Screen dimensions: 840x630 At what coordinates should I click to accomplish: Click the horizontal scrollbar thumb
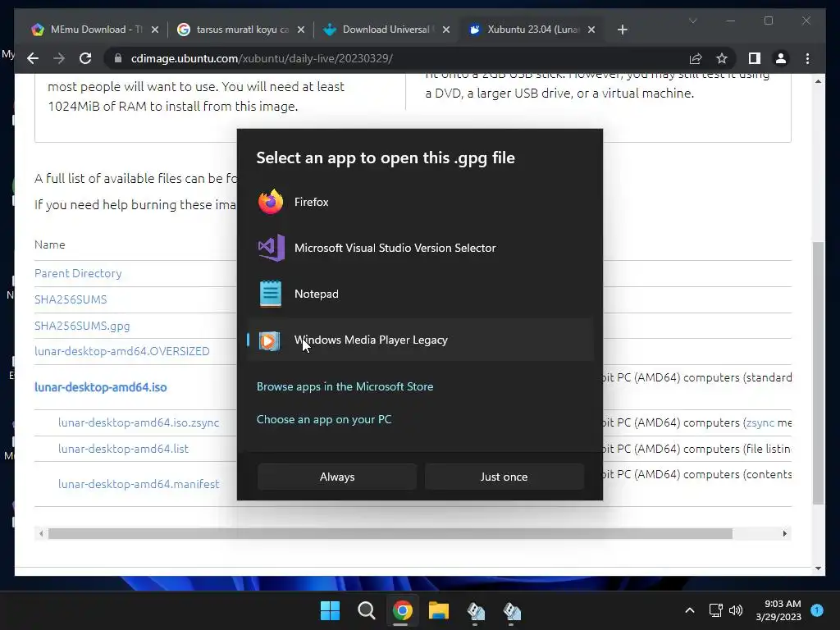(390, 533)
